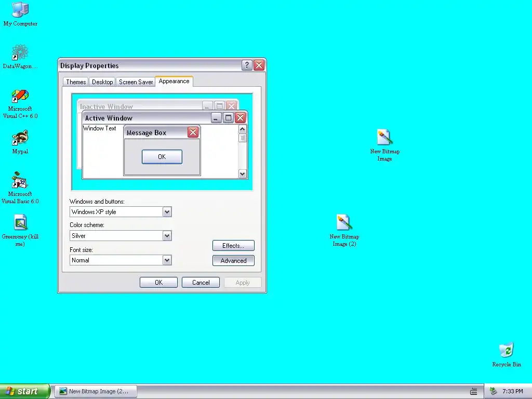Click the Cancel button
The height and width of the screenshot is (399, 532).
click(201, 283)
